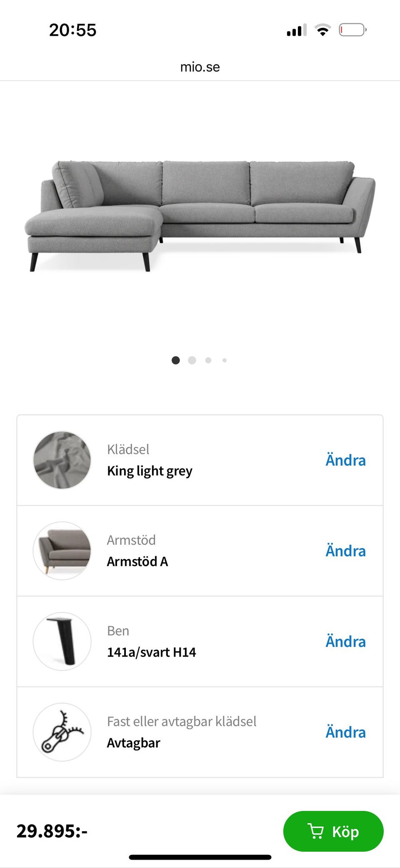Tap the black sofa leg icon

coord(62,641)
